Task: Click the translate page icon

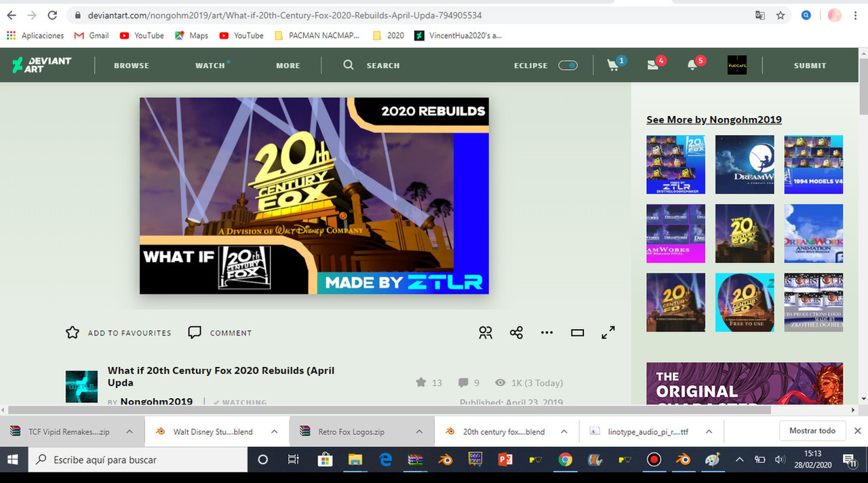Action: coord(760,15)
